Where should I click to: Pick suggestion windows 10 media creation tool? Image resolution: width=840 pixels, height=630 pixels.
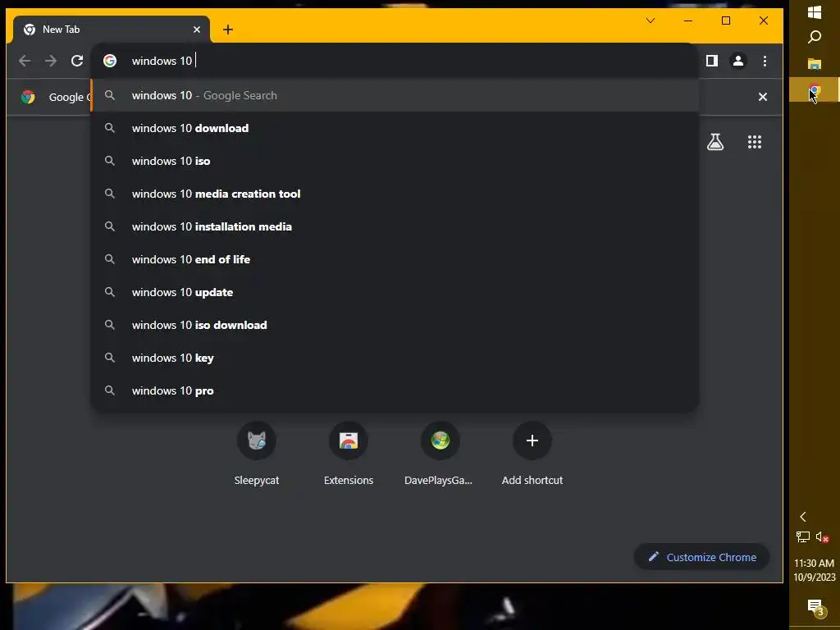tap(395, 194)
